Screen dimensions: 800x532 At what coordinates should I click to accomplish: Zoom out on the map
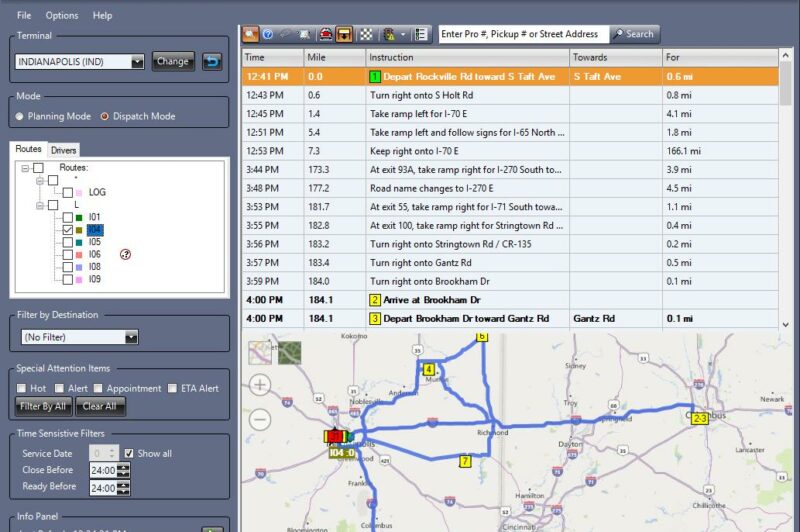260,420
